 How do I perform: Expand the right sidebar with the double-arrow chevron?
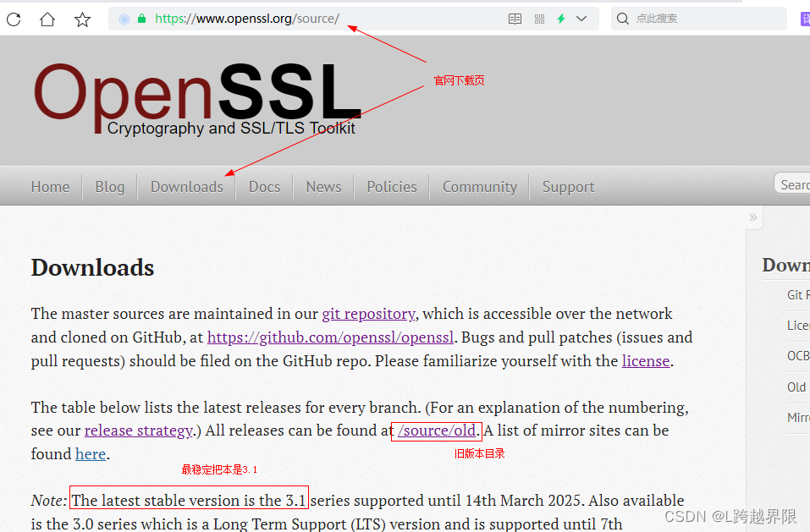tap(753, 217)
